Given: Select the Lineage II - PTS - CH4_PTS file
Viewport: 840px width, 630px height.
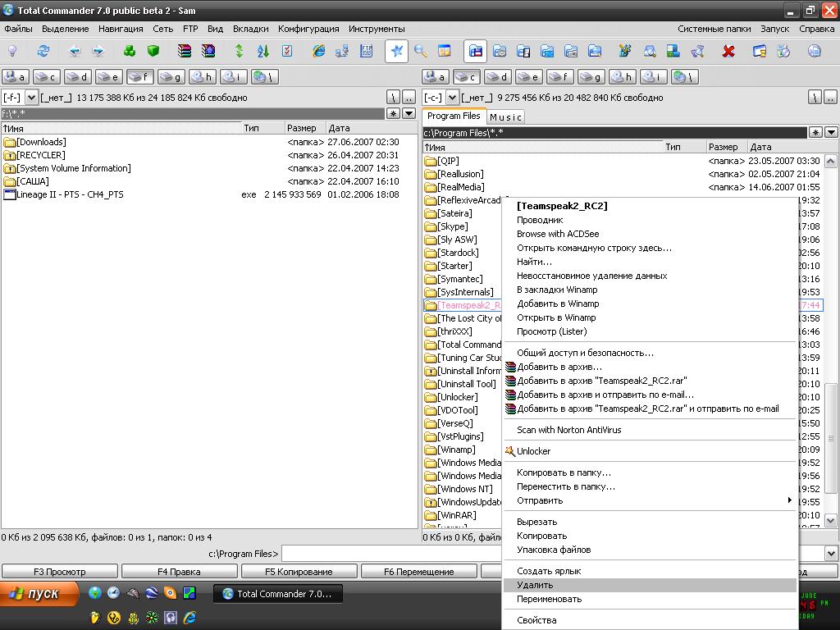Looking at the screenshot, I should [209, 194].
